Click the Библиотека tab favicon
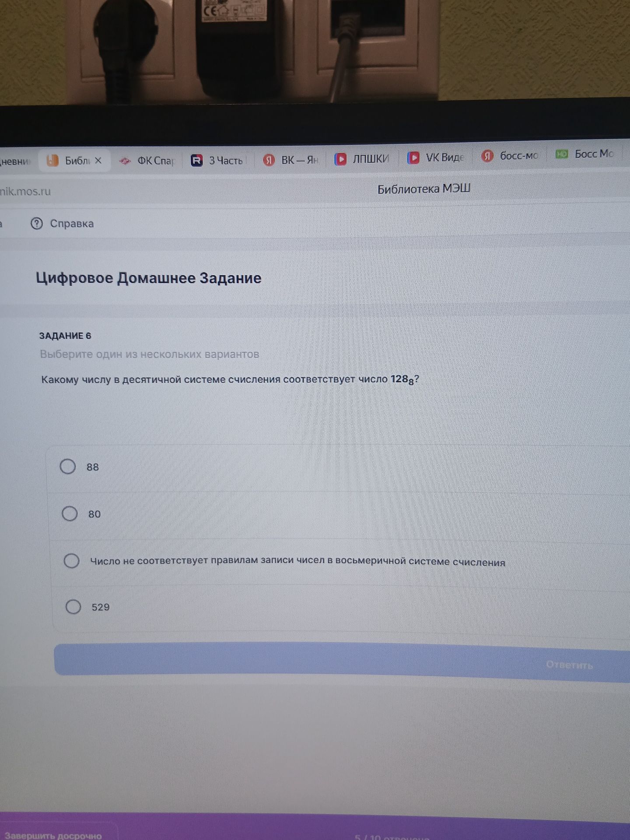 (52, 161)
